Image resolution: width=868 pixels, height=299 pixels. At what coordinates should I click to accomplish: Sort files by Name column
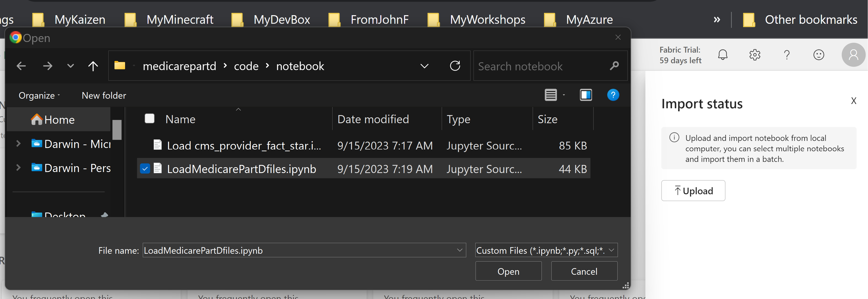tap(180, 119)
